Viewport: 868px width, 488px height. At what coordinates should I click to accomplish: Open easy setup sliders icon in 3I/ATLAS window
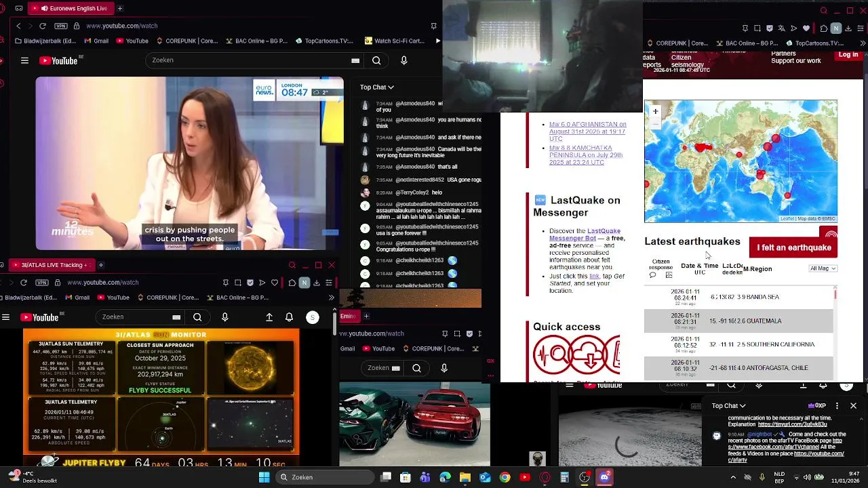[x=329, y=283]
